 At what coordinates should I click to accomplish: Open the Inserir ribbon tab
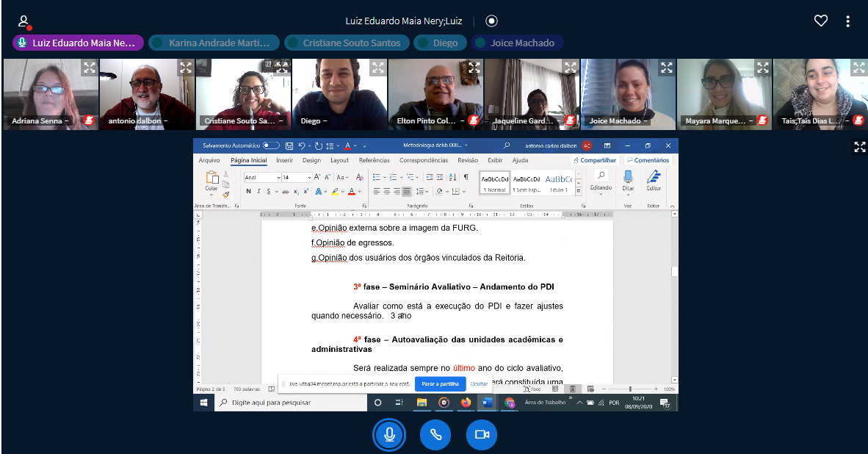click(284, 160)
